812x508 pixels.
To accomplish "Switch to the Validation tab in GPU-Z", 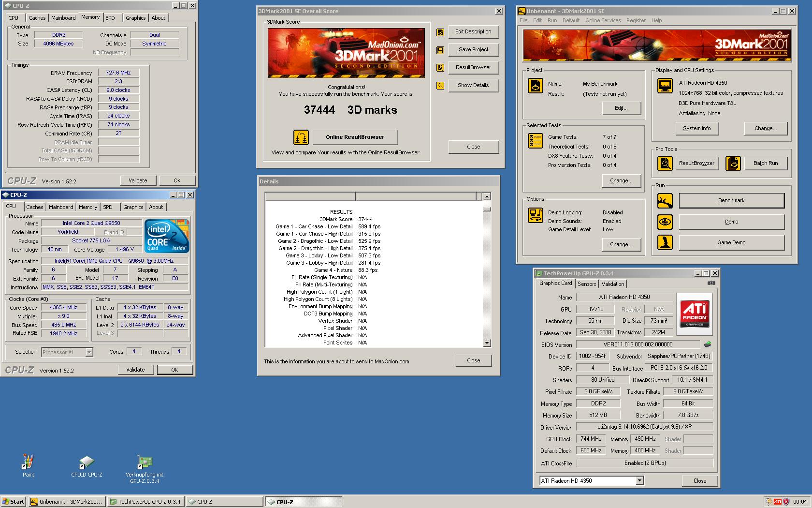I will click(x=613, y=284).
